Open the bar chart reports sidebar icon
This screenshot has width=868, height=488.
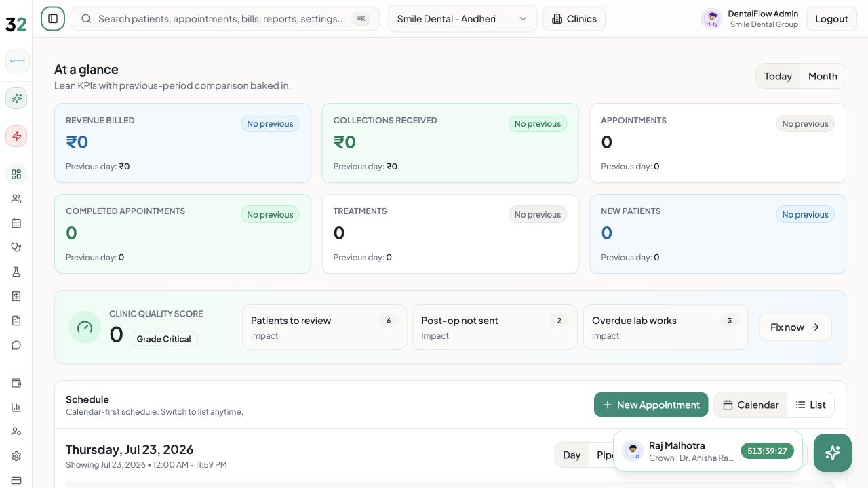tap(16, 407)
